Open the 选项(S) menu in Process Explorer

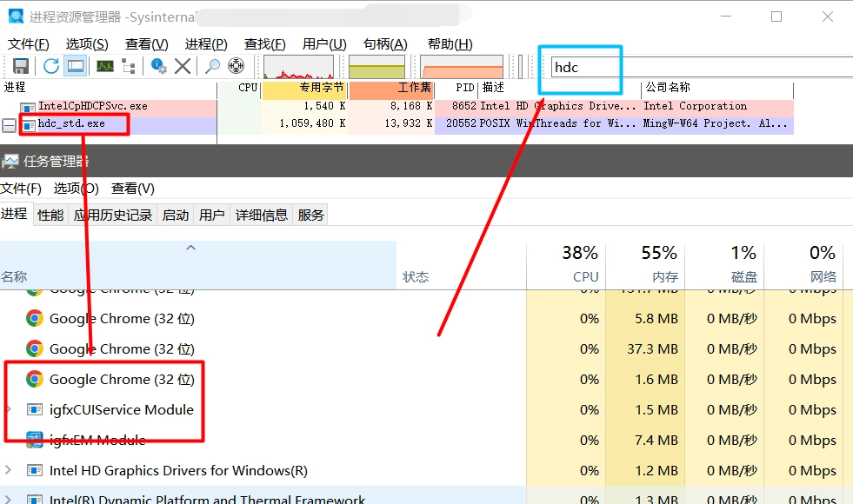point(87,44)
